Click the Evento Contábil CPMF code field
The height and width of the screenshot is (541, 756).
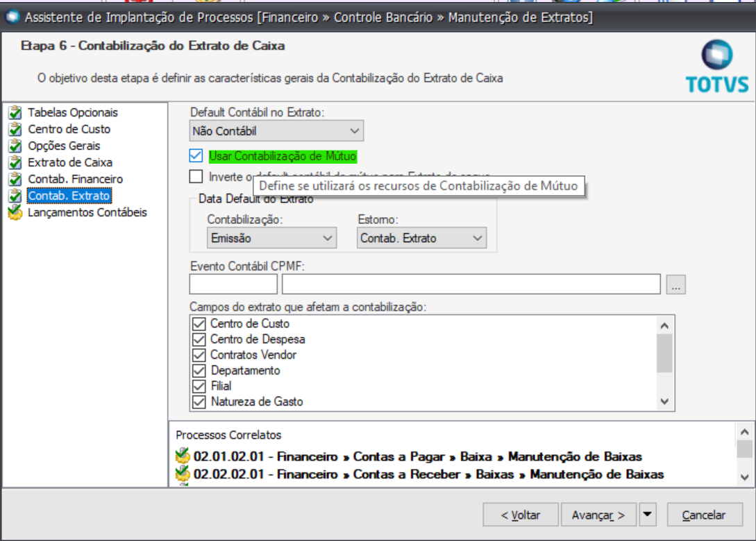[233, 284]
